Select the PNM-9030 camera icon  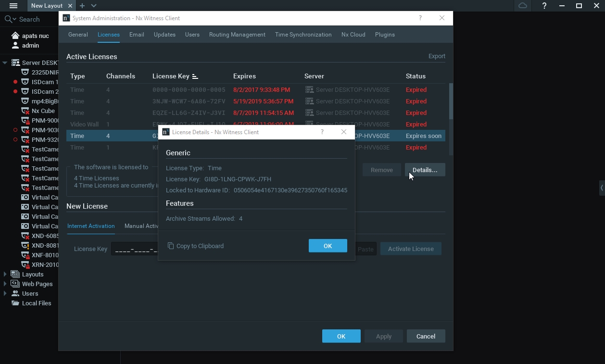click(25, 130)
